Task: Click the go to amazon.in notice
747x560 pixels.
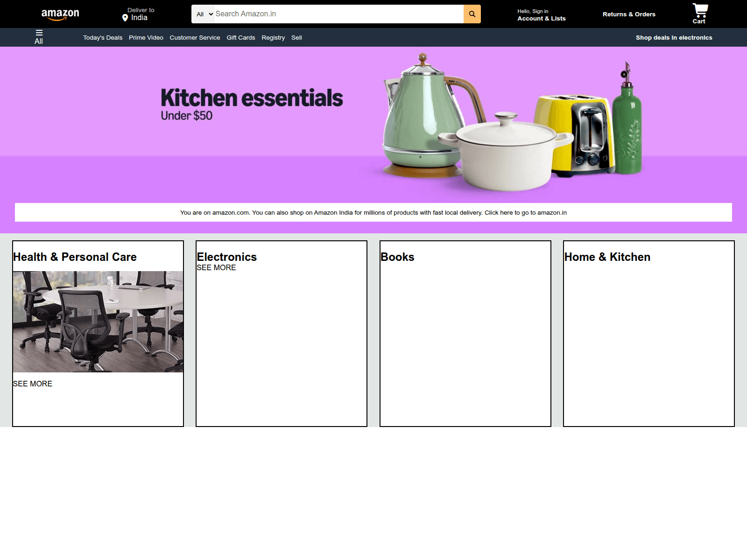Action: 373,212
